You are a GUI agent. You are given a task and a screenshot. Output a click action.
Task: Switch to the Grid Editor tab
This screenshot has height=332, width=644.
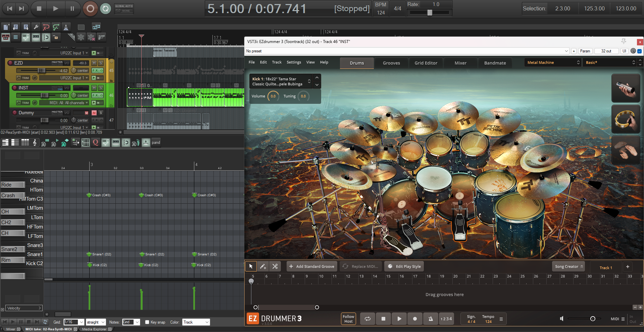tap(426, 63)
